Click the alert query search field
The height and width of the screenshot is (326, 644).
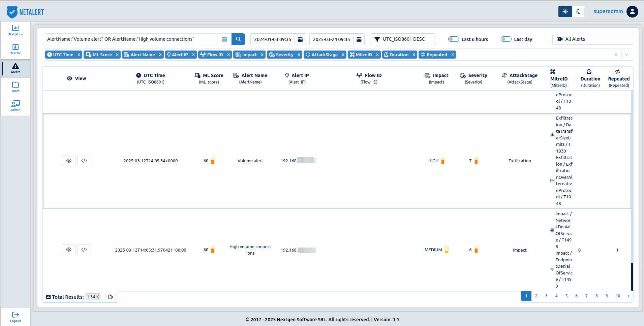click(x=130, y=39)
